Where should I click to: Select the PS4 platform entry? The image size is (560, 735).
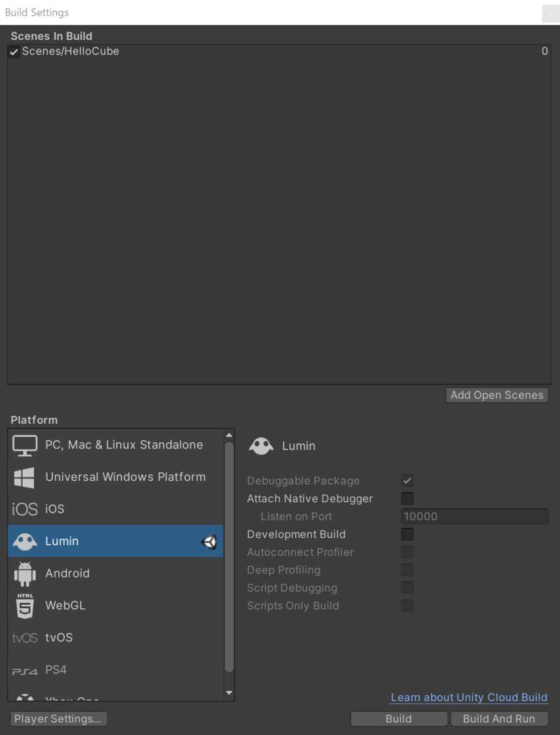[116, 669]
